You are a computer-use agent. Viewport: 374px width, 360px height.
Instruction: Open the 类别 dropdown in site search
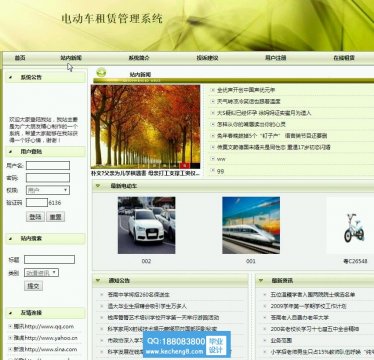click(x=41, y=273)
